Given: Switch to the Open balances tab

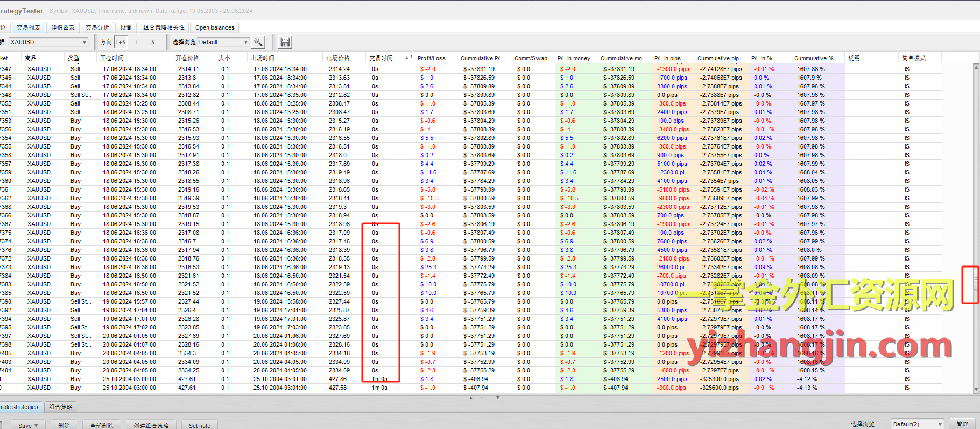Looking at the screenshot, I should (x=215, y=27).
